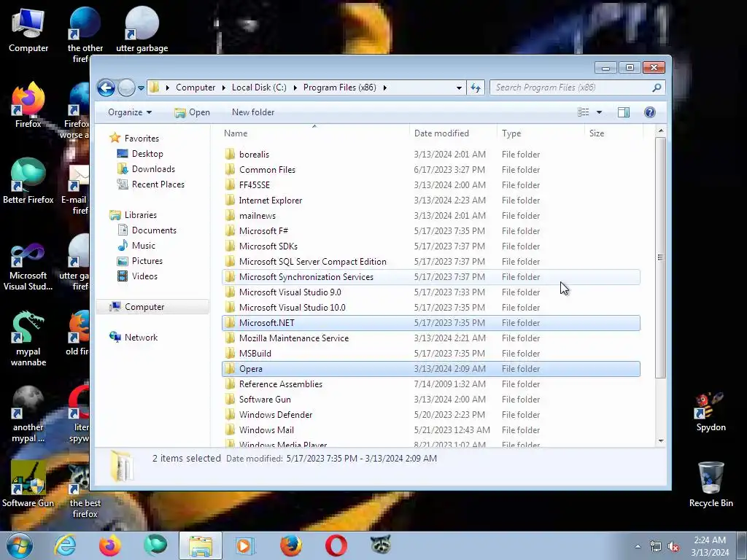Click the file list scroll down arrow
Screen dimensions: 747x560
coord(660,441)
